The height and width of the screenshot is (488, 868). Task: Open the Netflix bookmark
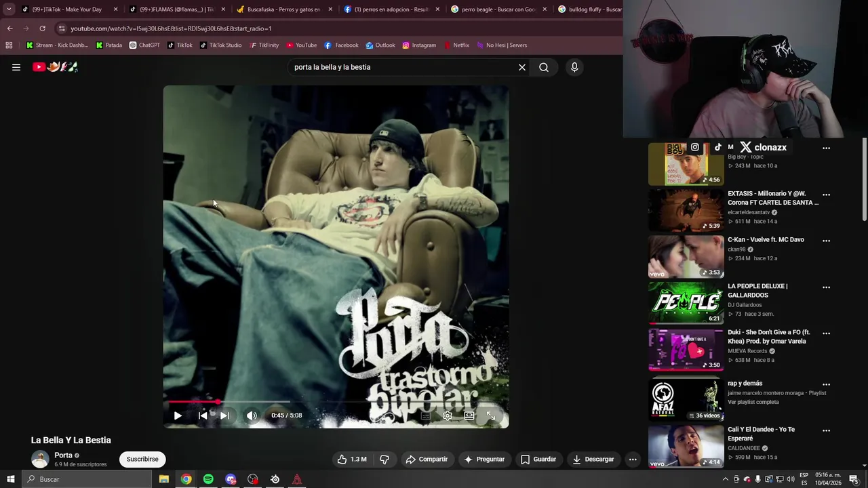(x=456, y=45)
